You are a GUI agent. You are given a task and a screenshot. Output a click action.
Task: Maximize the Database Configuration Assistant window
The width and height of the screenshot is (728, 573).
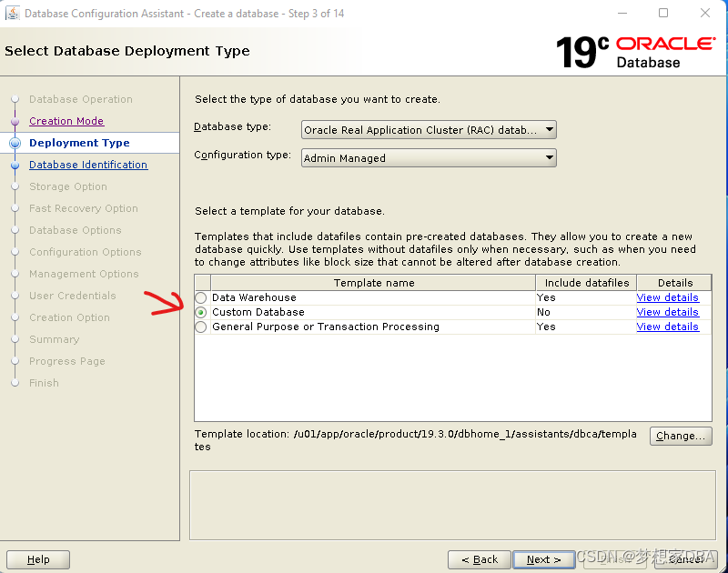[663, 13]
